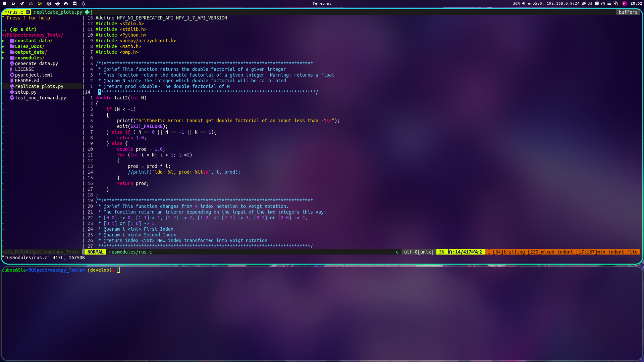Click the Python icon beside generate_data.py
This screenshot has width=644, height=362.
click(x=12, y=63)
